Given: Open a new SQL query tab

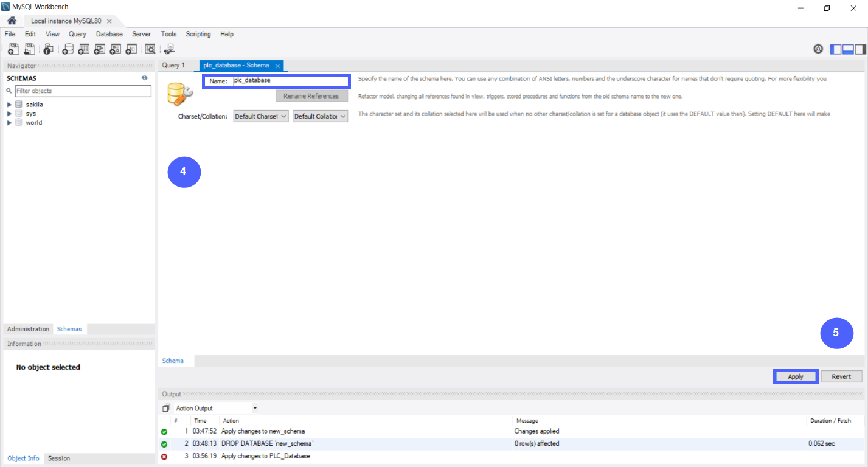Looking at the screenshot, I should coord(14,49).
